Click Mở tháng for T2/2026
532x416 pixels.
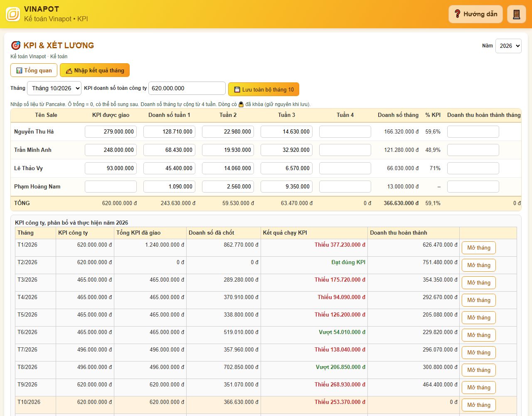click(x=478, y=265)
